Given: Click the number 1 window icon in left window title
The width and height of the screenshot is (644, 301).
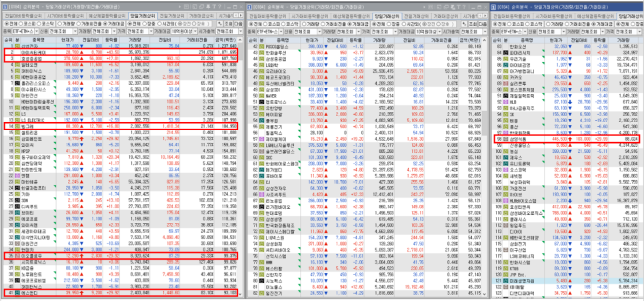Looking at the screenshot, I should 3,7.
